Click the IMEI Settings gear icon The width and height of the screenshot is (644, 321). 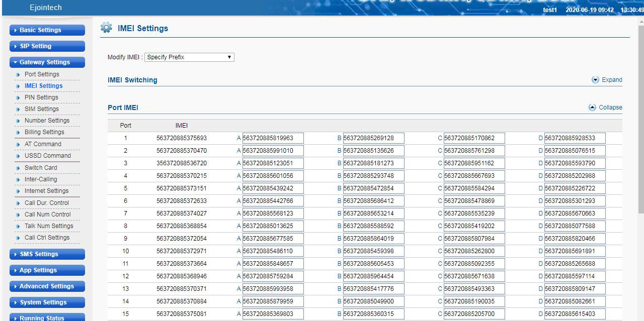(106, 28)
